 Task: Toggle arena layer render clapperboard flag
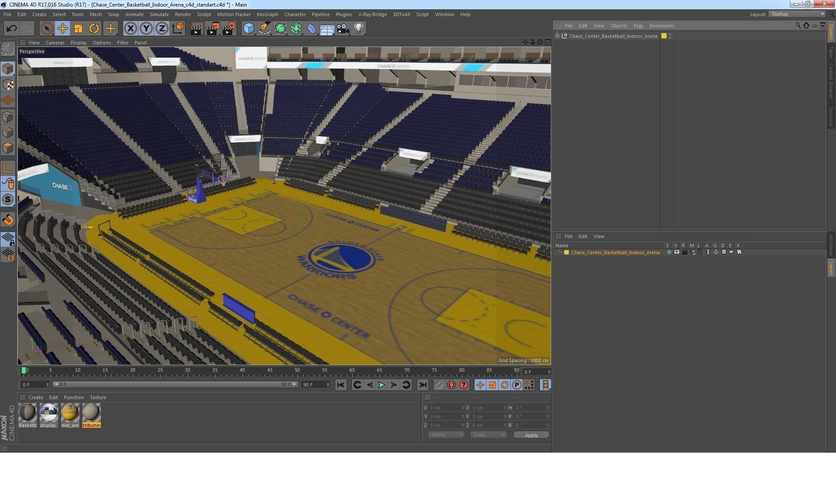pos(684,252)
